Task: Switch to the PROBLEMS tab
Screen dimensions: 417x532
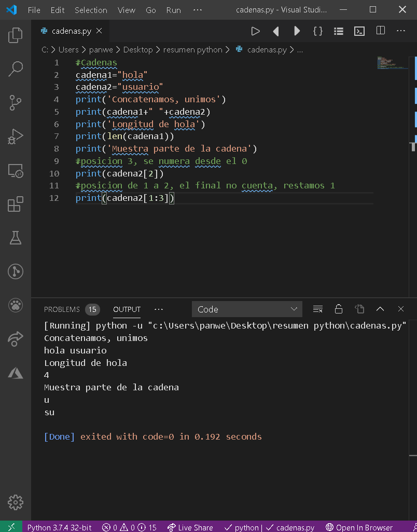Action: click(62, 309)
